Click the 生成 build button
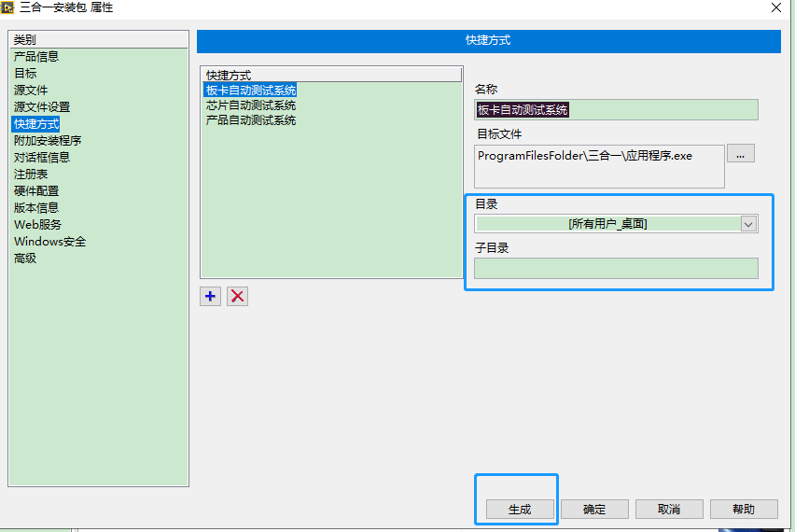Viewport: 795px width, 532px height. pyautogui.click(x=520, y=510)
